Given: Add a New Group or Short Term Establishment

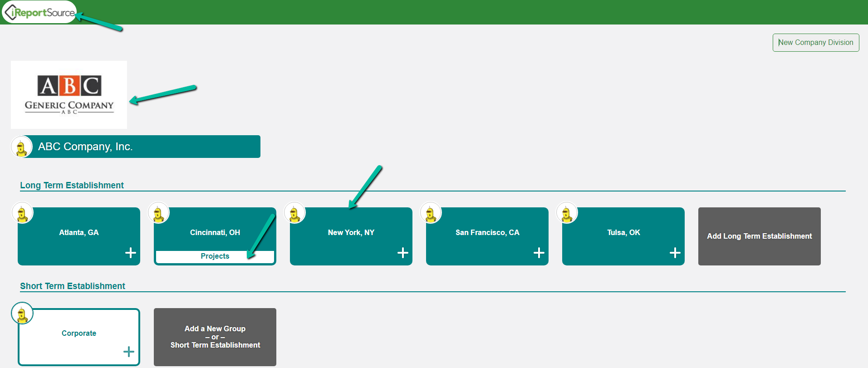Looking at the screenshot, I should click(215, 337).
